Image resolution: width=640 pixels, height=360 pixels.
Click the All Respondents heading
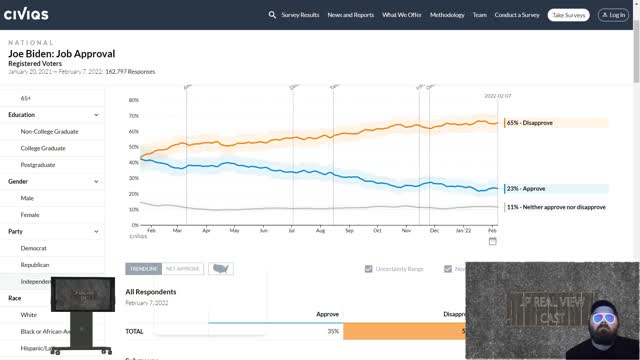151,292
